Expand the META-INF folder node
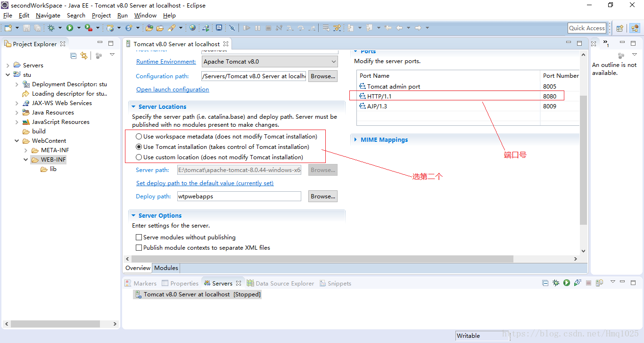Viewport: 644px width, 343px height. point(26,150)
